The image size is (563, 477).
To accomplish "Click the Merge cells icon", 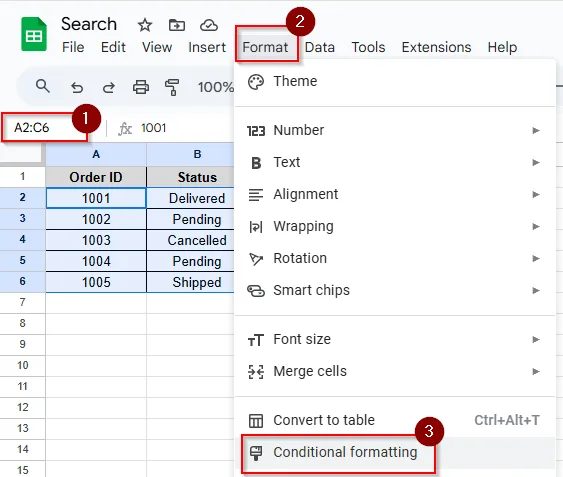I will (x=256, y=372).
